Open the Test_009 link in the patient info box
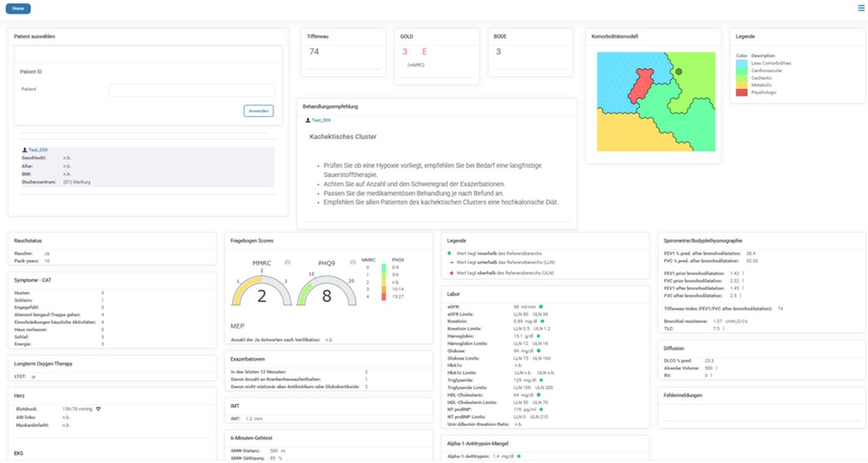Viewport: 868px width, 463px height. 39,150
